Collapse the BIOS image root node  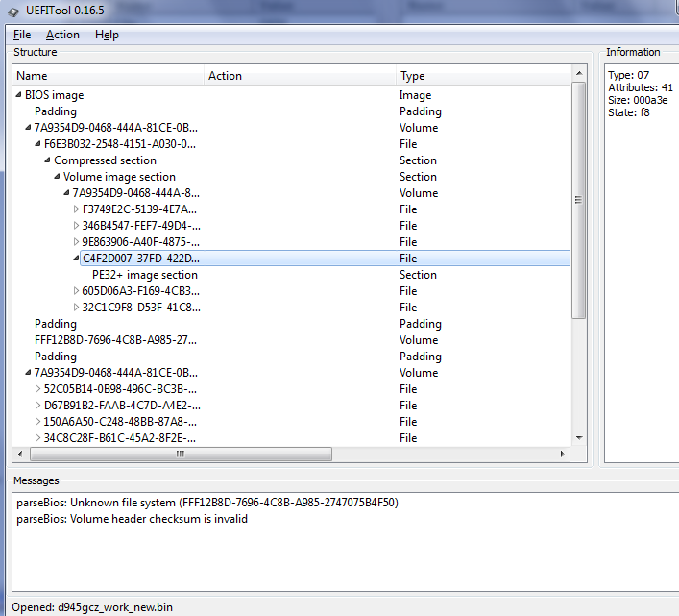[18, 94]
